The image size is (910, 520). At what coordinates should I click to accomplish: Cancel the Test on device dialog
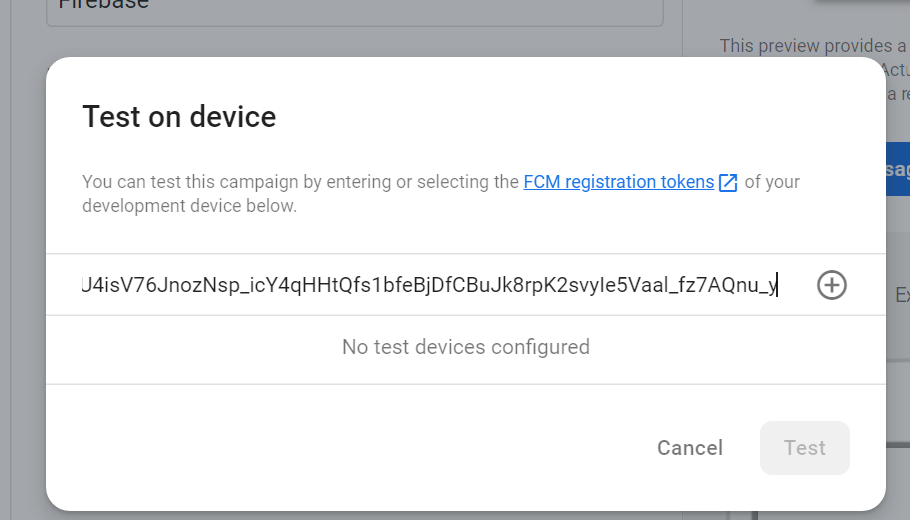690,447
